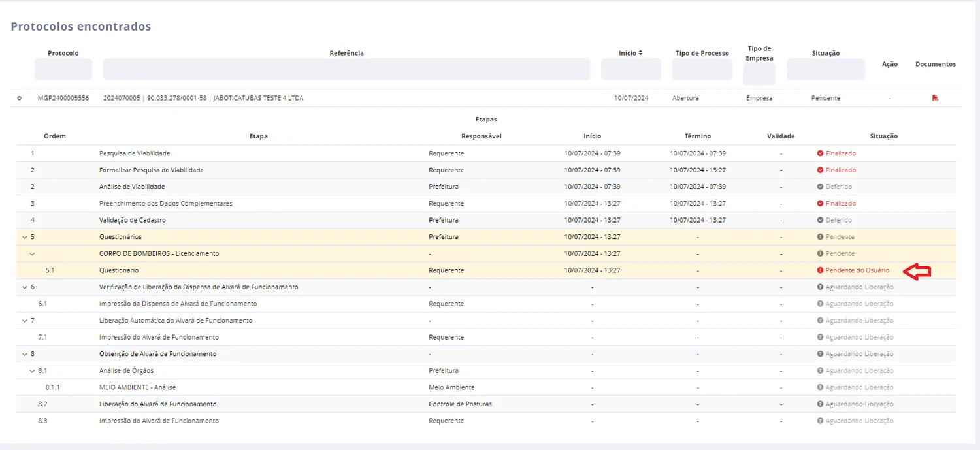
Task: Click Finalizado check icon for Pesquisa de Viabilidade
Action: point(820,153)
